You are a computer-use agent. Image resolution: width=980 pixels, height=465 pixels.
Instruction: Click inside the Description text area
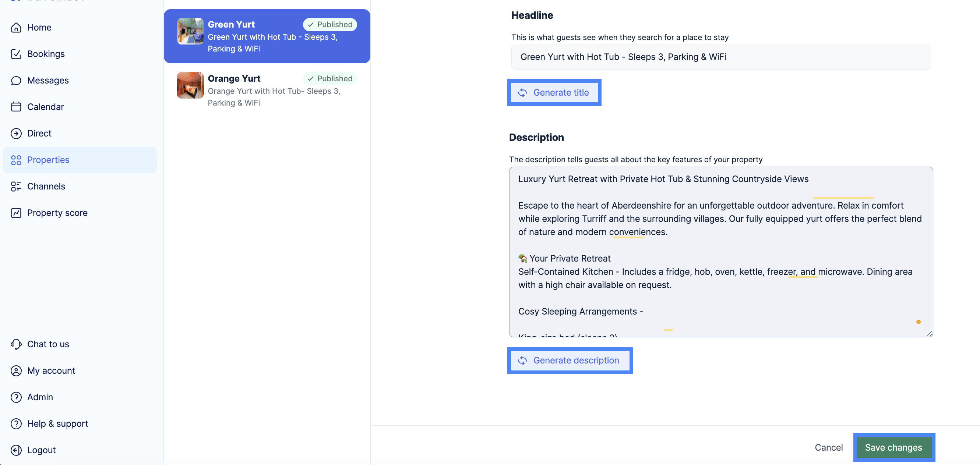[x=720, y=251]
